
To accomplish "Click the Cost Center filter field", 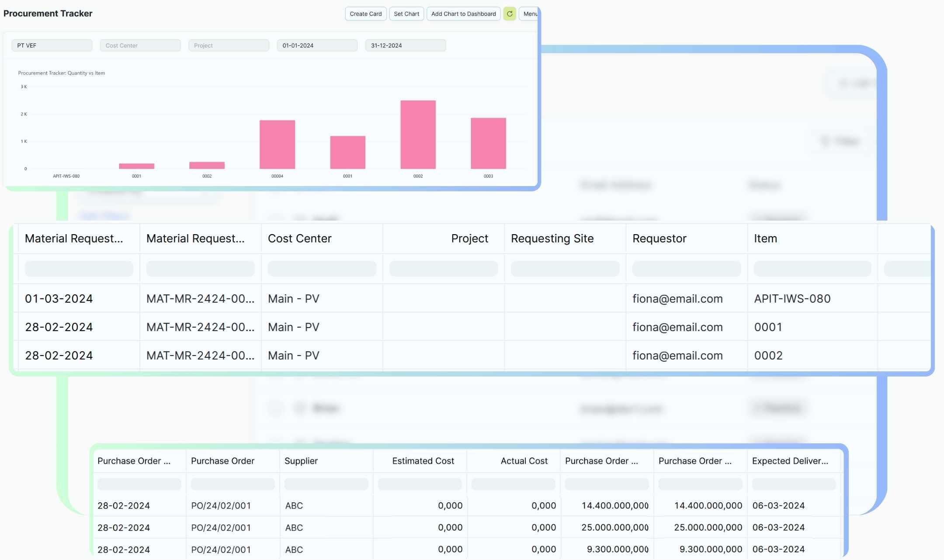I will coord(140,45).
